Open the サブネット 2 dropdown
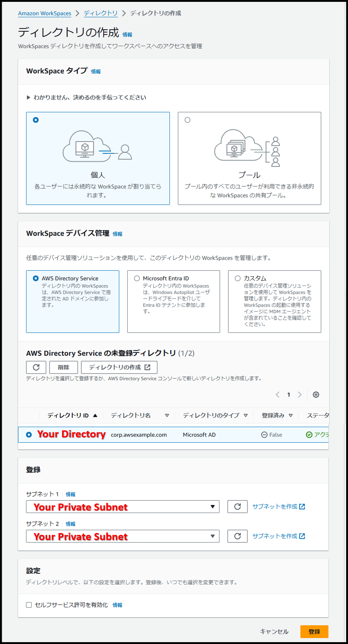Screen dimensions: 348x644 pyautogui.click(x=122, y=536)
